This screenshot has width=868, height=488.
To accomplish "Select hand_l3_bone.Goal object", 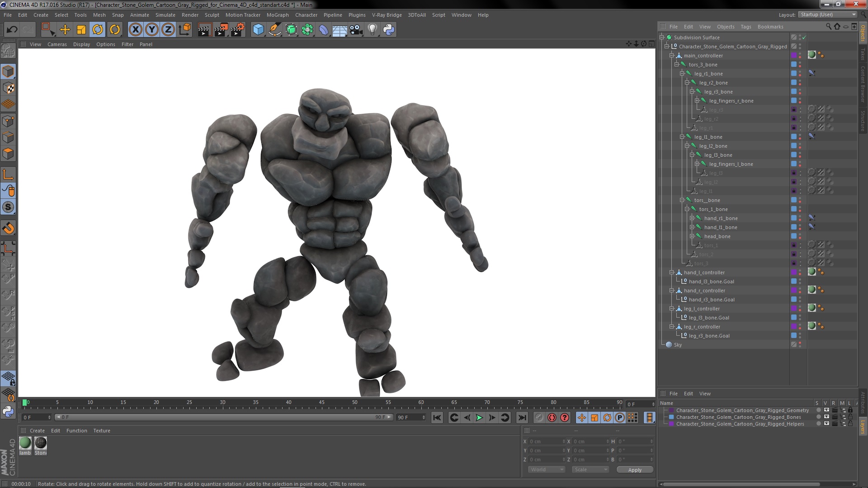I will coord(711,282).
